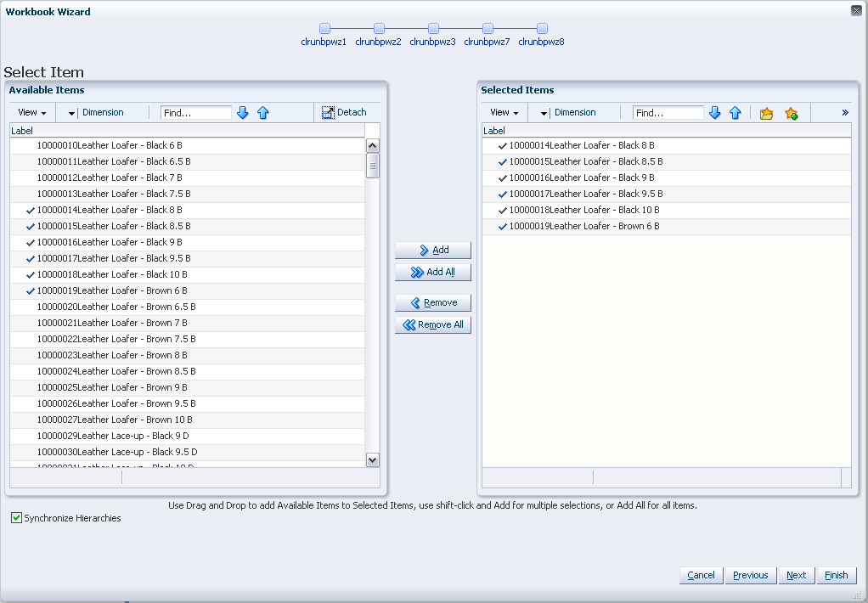
Task: Go to wizard step clrunbpwz7
Action: pos(488,28)
